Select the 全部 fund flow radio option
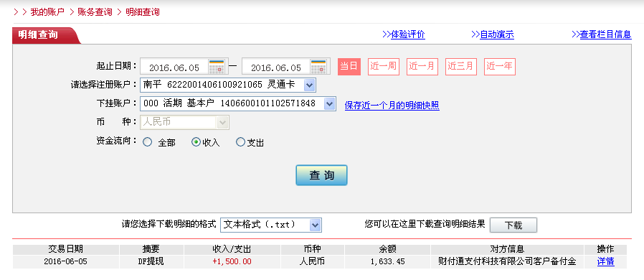The width and height of the screenshot is (644, 280). pos(147,142)
